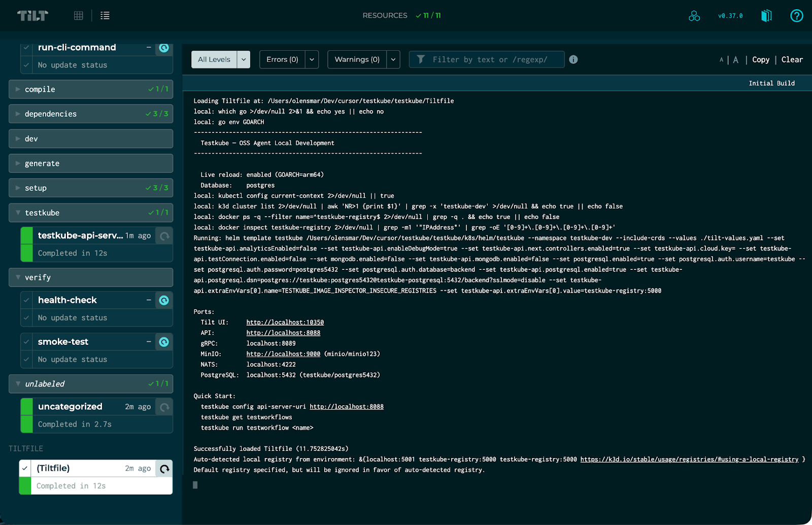
Task: Open API link localhost:8088 under Ports
Action: pos(283,333)
